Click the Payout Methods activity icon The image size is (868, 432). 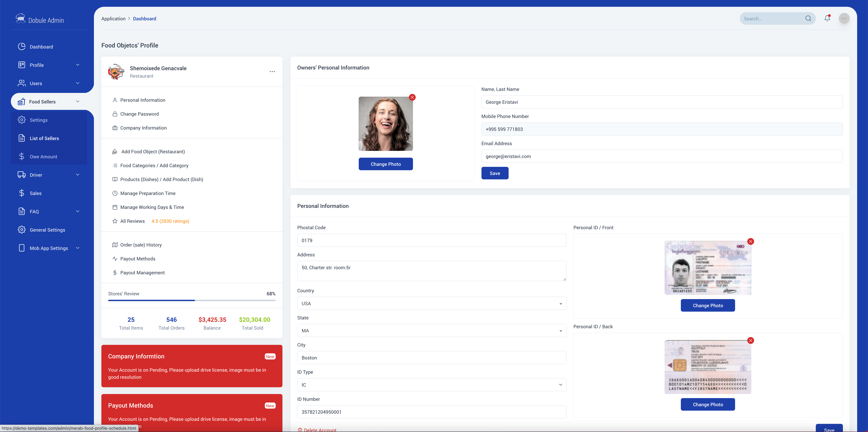coord(115,258)
